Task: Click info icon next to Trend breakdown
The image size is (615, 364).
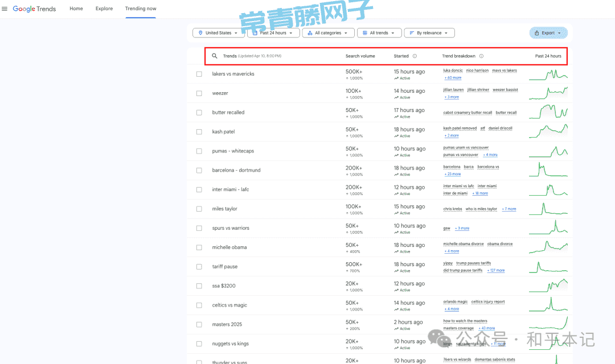Action: [x=481, y=56]
